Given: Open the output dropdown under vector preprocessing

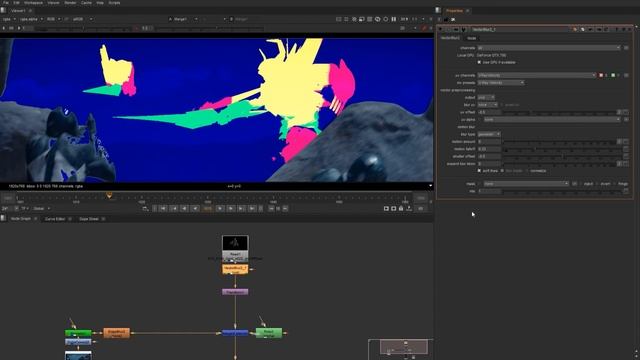Looking at the screenshot, I should [x=486, y=97].
